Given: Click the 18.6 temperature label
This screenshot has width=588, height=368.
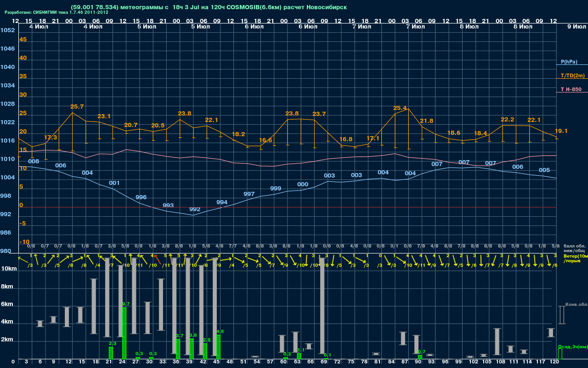Looking at the screenshot, I should pos(454,133).
